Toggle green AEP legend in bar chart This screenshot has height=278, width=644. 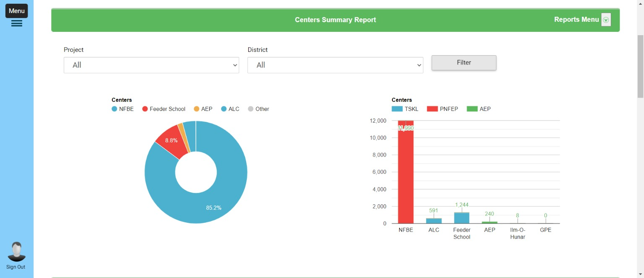pos(472,109)
